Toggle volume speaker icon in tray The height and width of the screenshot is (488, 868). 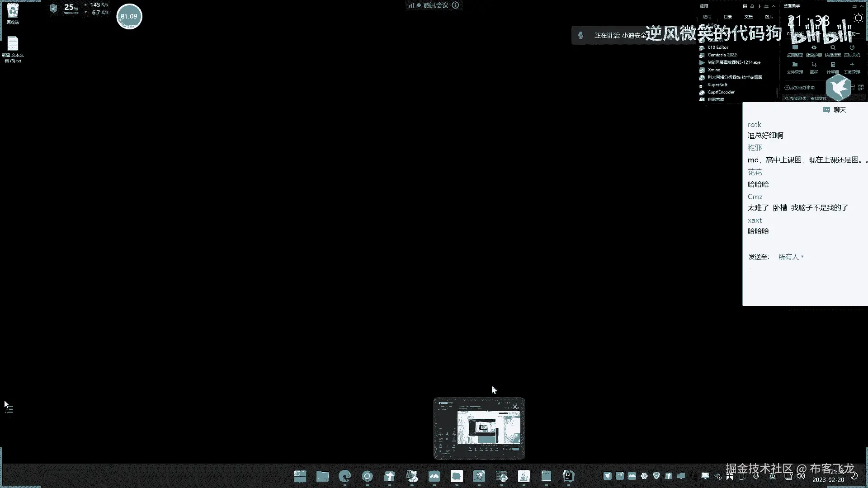pyautogui.click(x=801, y=476)
